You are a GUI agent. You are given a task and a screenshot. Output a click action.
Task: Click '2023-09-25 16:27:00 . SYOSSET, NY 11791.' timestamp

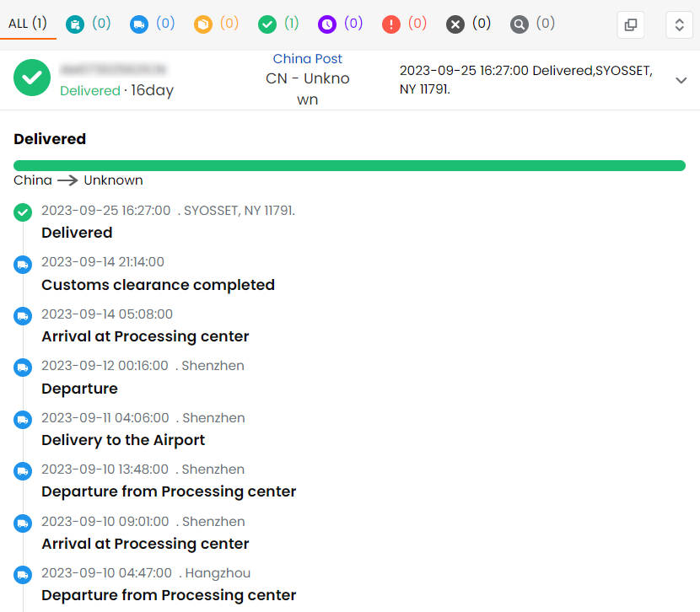click(169, 211)
